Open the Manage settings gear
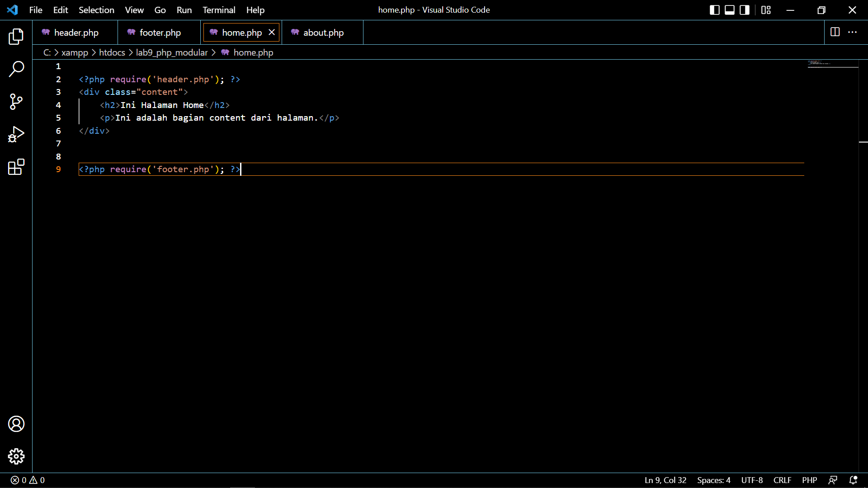868x488 pixels. [x=16, y=456]
